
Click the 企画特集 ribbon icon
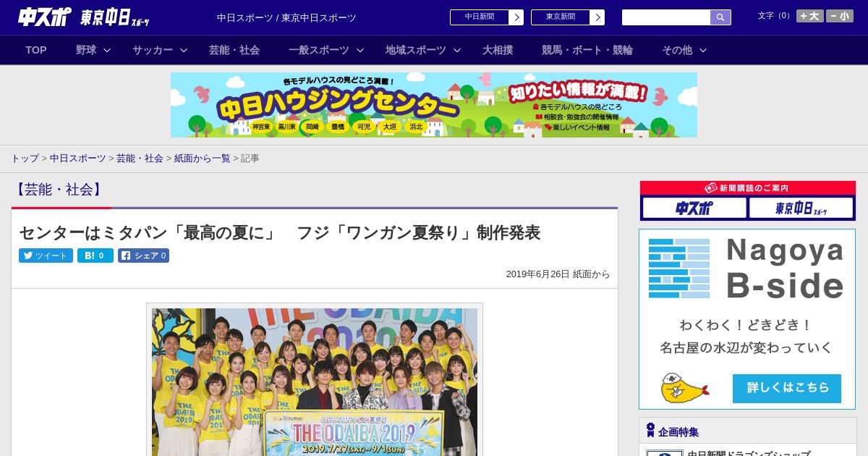pos(650,431)
